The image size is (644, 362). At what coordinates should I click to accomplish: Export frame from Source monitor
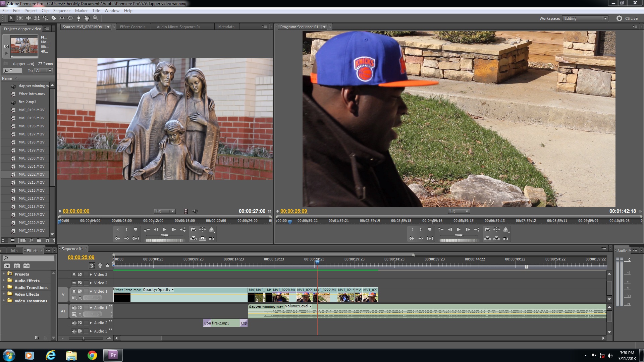pyautogui.click(x=212, y=239)
